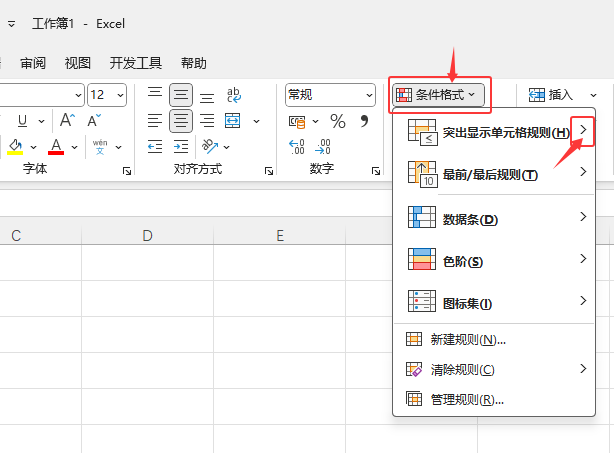Open the 帮助 ribbon tab

[193, 63]
